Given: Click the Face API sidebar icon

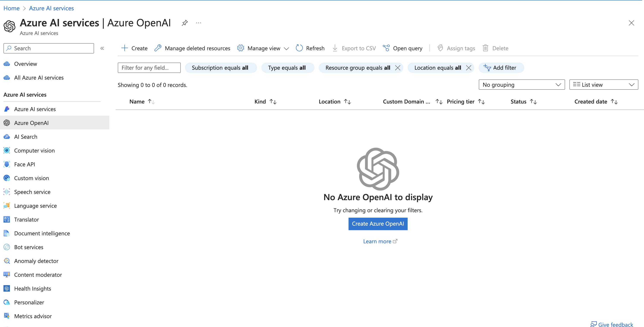Looking at the screenshot, I should tap(7, 164).
